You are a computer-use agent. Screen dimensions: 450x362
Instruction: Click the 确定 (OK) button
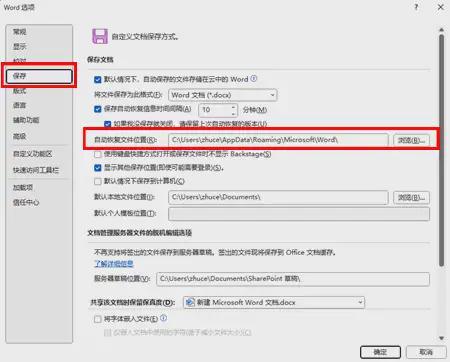(380, 352)
